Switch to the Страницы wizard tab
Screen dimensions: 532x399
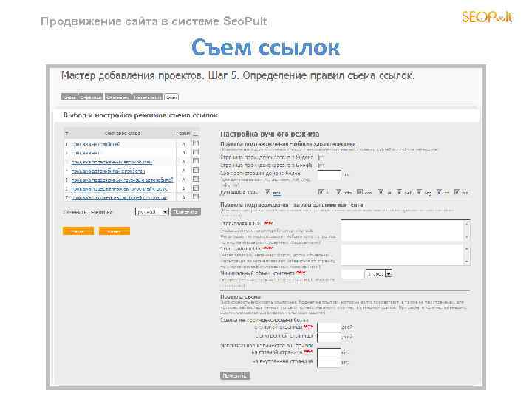[x=91, y=98]
